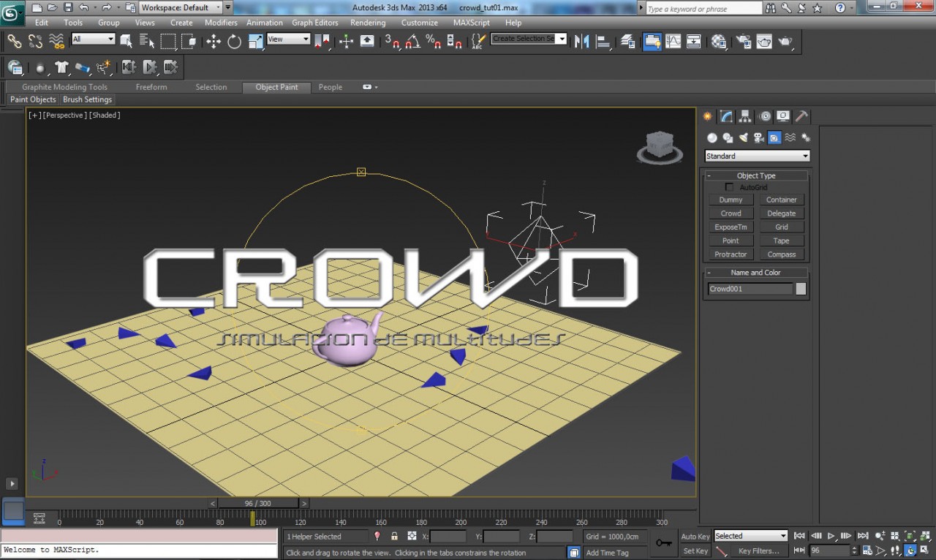Open the Modify panel tab icon

[x=726, y=116]
